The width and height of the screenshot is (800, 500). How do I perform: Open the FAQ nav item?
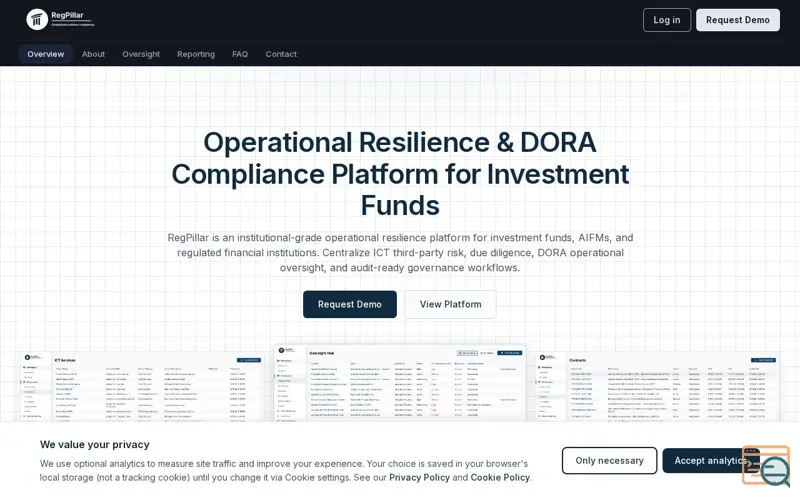click(x=240, y=54)
